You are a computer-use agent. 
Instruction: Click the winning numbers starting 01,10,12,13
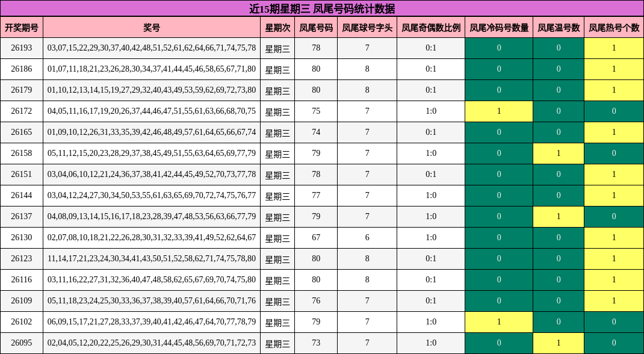(152, 90)
